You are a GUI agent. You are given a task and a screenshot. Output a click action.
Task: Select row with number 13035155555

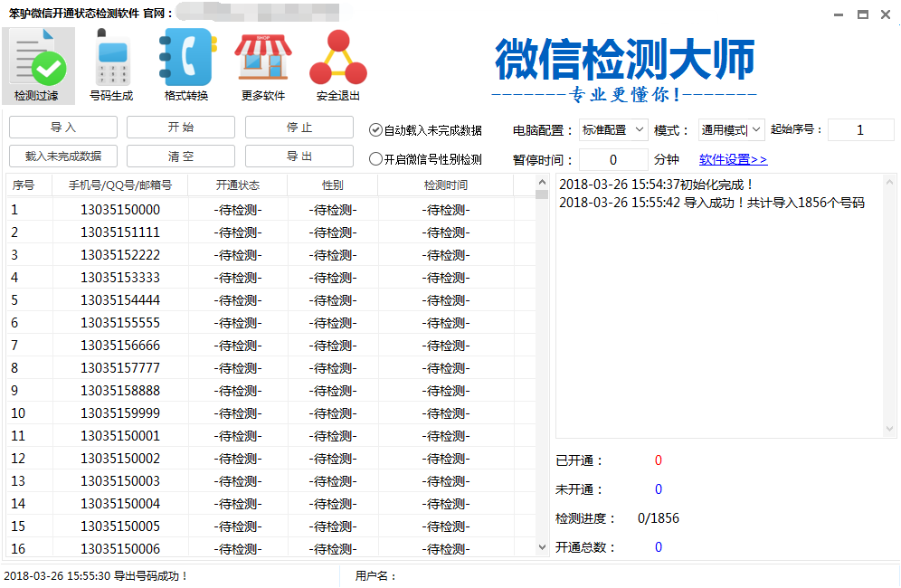pos(271,322)
